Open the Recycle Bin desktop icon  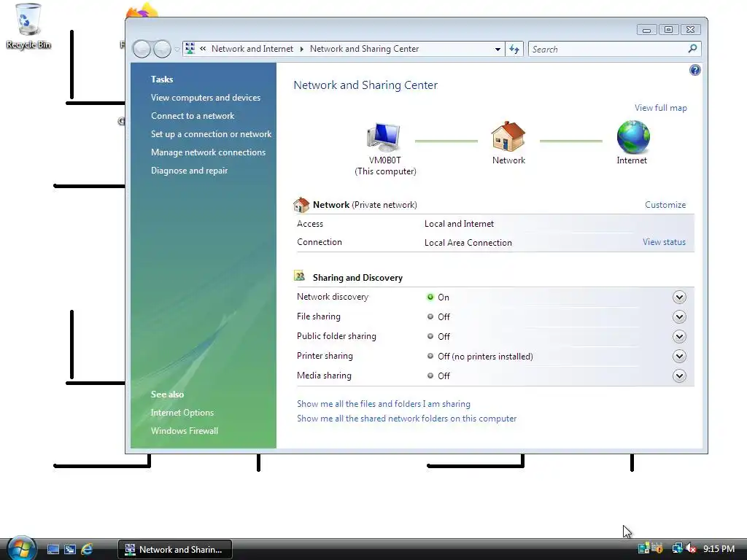tap(28, 26)
